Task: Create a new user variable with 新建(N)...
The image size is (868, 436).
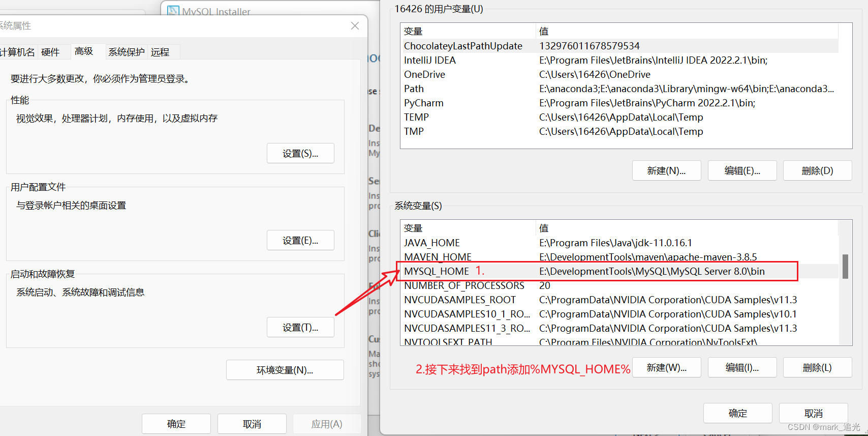Action: pos(667,170)
